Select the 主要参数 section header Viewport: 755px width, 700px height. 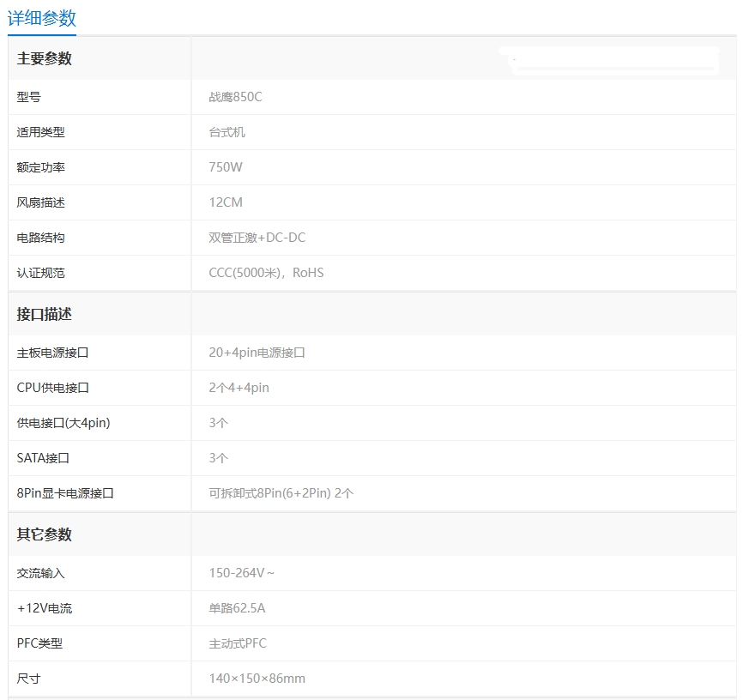tap(45, 58)
